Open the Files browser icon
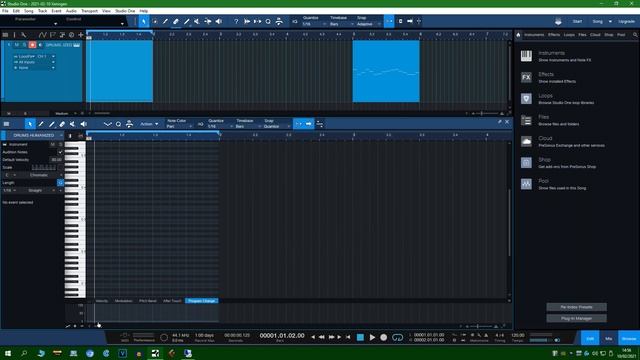The image size is (640, 360). [526, 120]
